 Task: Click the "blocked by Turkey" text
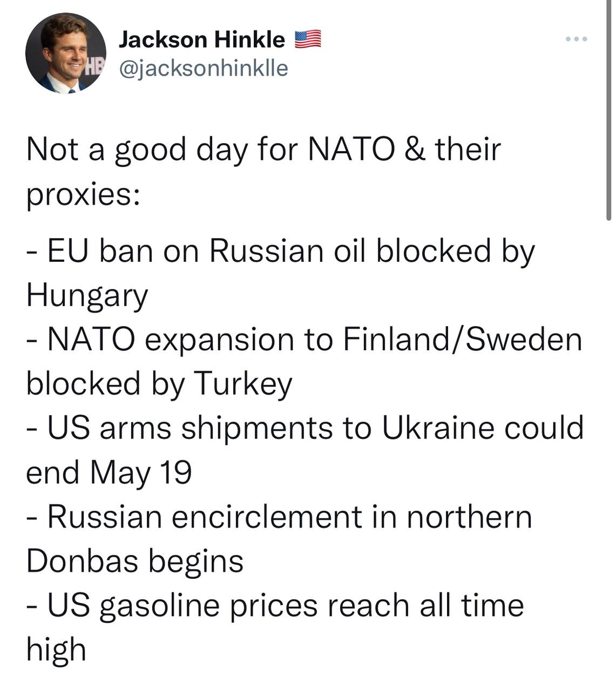coord(159,384)
